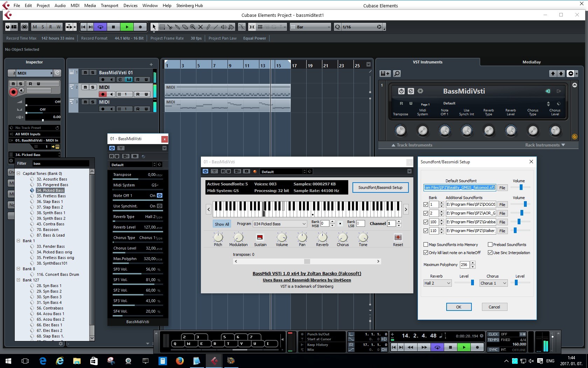Click the transpose horizontal slider in plugin
Image resolution: width=588 pixels, height=368 pixels.
click(307, 261)
